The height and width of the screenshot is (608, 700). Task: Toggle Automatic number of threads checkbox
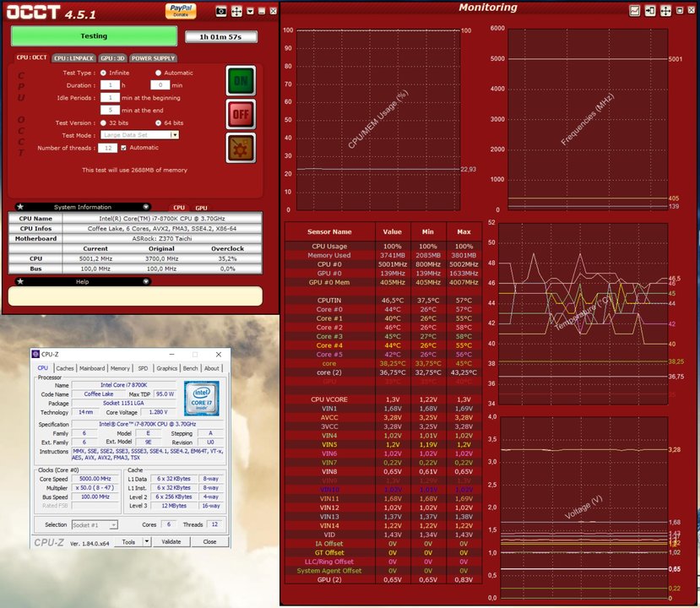123,148
